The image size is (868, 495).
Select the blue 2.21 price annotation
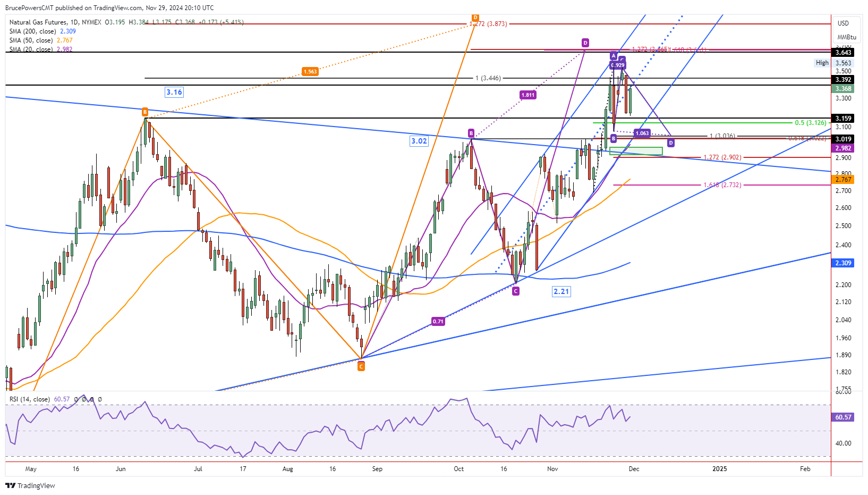561,291
